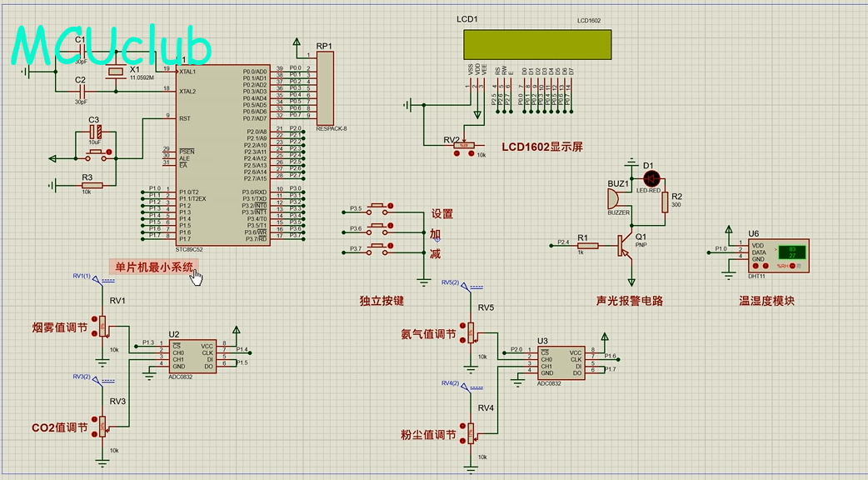Click the 单片机最小系统 label
This screenshot has width=868, height=480.
(x=154, y=267)
